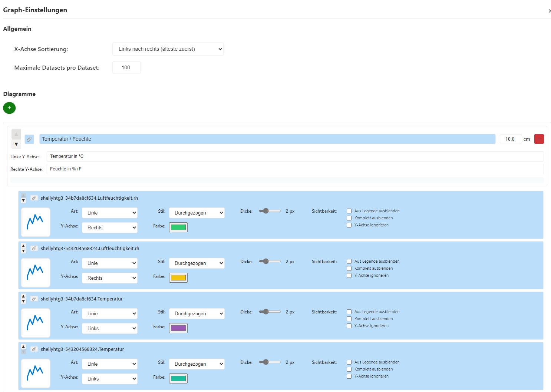Click link icon of shellyhtg3-34b7da8cf634.Luftfeuchtigkeit.rh dataset
The width and height of the screenshot is (551, 392).
pos(34,198)
